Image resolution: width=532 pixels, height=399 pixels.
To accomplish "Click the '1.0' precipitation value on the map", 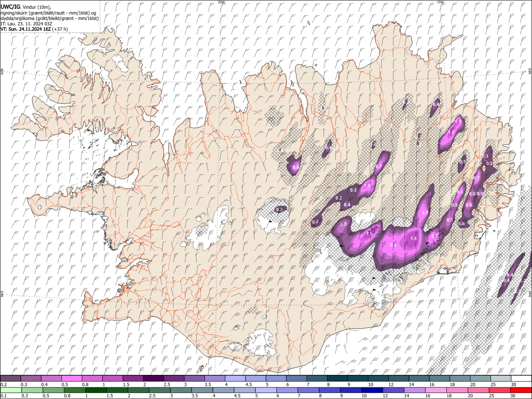I will click(367, 186).
